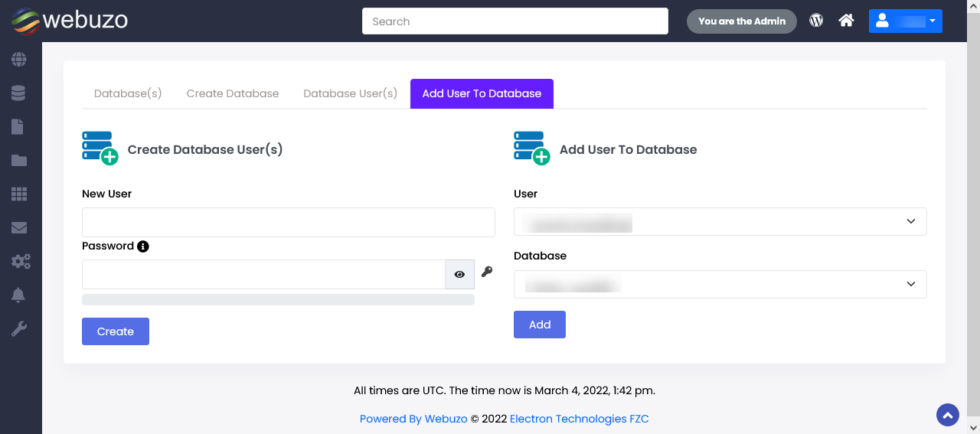Open the user account dropdown menu
Viewport: 980px width, 434px height.
point(905,21)
